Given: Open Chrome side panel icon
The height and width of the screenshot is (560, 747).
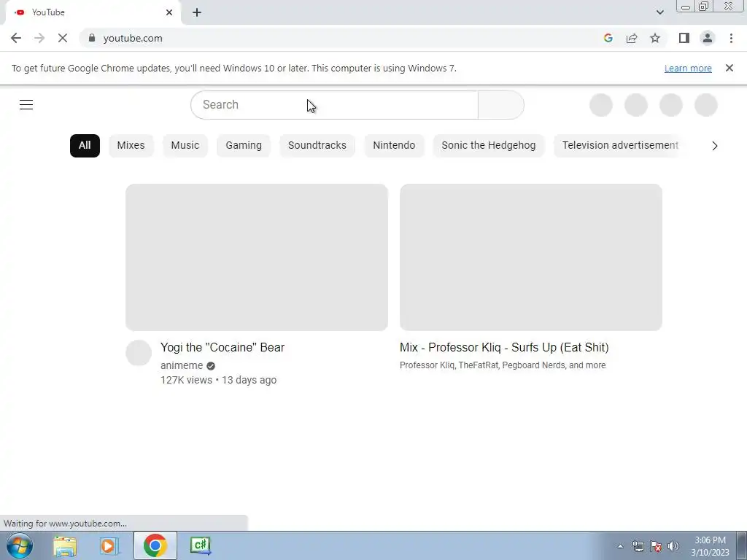Looking at the screenshot, I should pyautogui.click(x=684, y=38).
